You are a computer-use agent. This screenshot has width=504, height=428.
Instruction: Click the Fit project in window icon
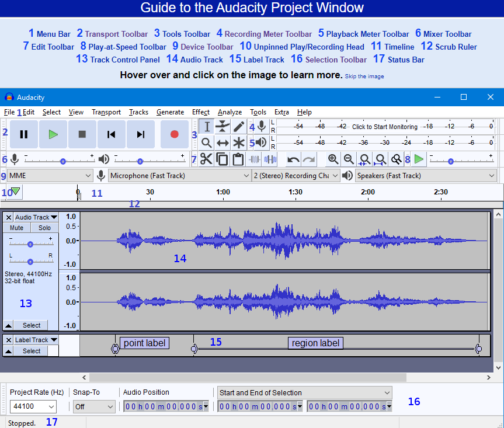380,159
